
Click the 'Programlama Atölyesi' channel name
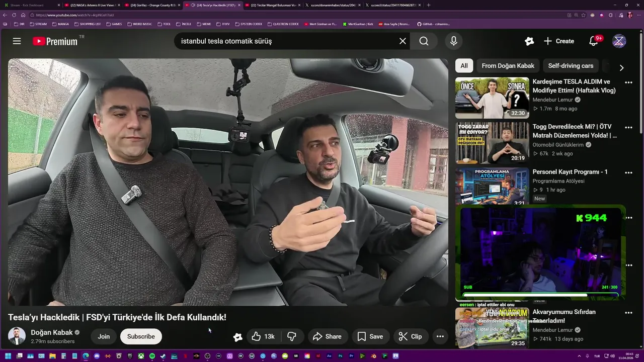(558, 181)
